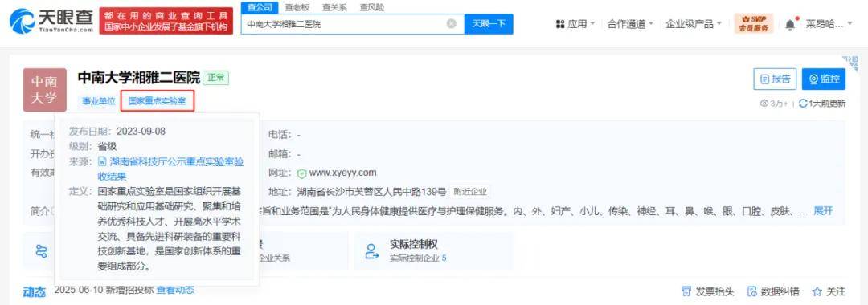Open the Tianyancha logo homepage
The width and height of the screenshot is (868, 305).
coord(52,21)
